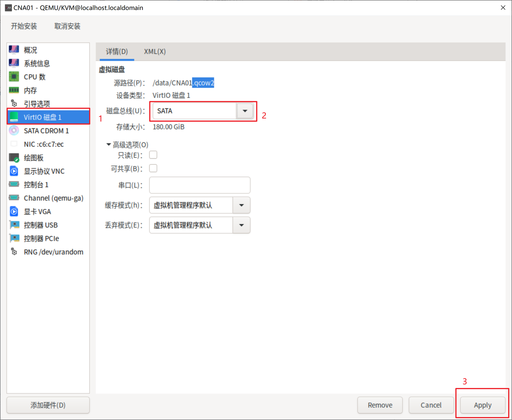The width and height of the screenshot is (512, 420).
Task: Click the 串口 text input field
Action: point(200,185)
